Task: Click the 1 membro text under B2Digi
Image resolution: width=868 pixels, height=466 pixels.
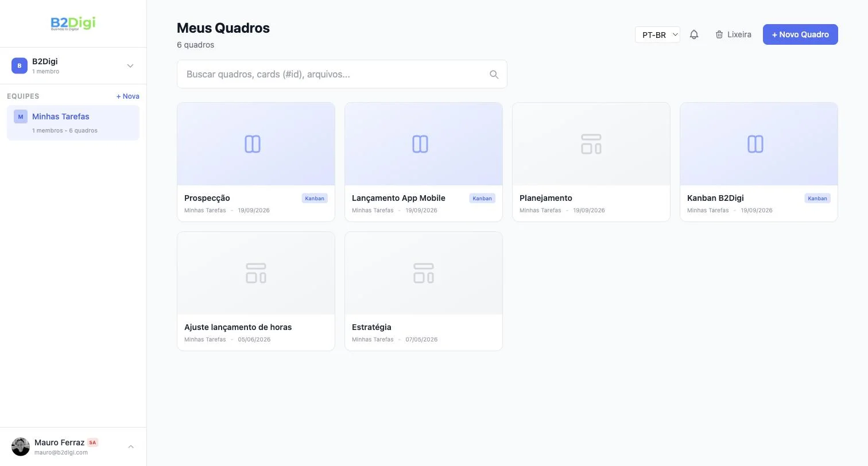Action: pos(45,72)
